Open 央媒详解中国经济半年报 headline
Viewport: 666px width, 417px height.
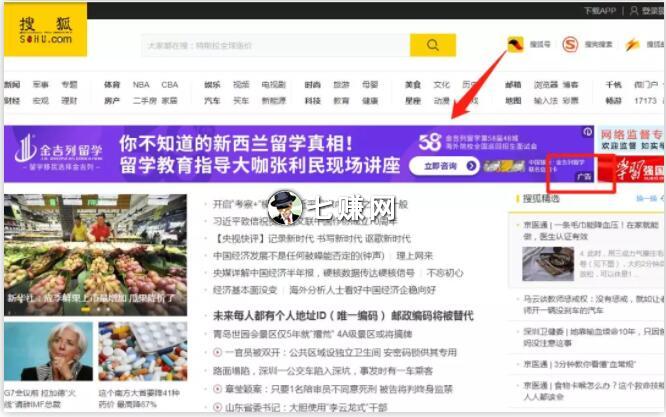tap(314, 273)
